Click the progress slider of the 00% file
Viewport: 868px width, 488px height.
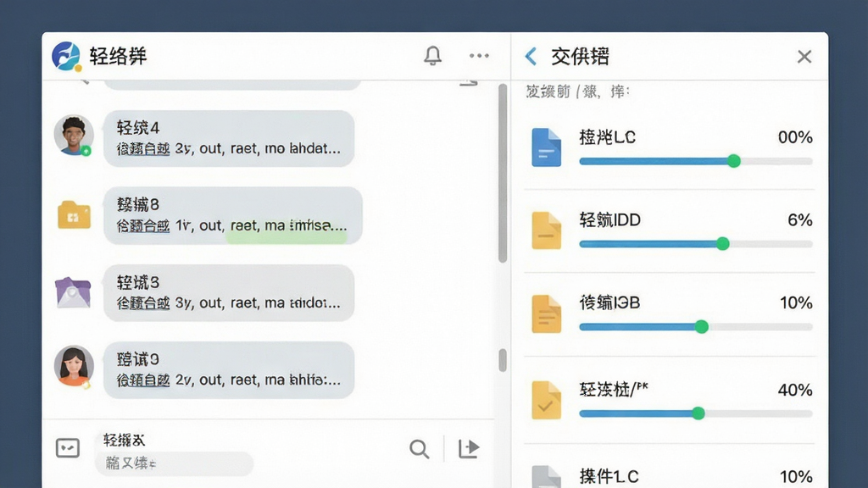click(696, 161)
